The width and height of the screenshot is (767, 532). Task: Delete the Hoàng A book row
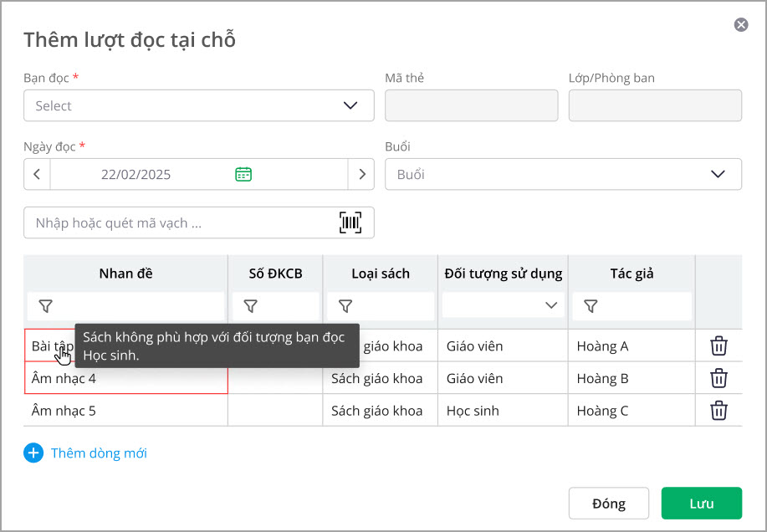[x=718, y=345]
